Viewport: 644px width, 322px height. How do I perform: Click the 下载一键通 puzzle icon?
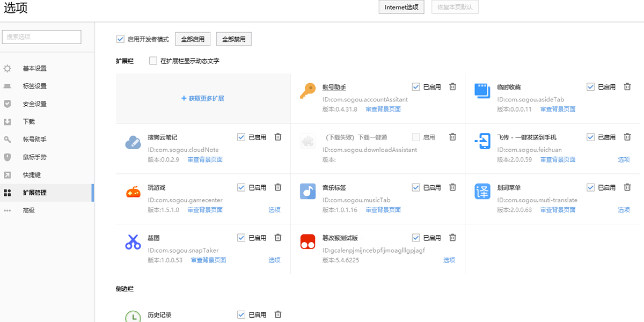click(308, 142)
